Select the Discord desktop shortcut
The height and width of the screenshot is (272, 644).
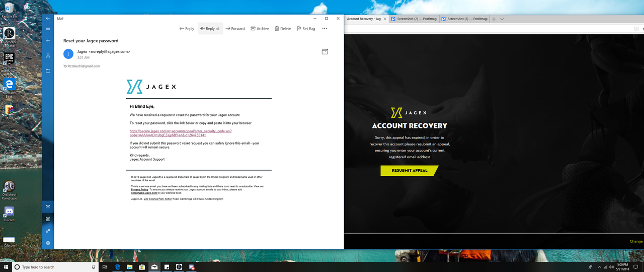tap(9, 214)
